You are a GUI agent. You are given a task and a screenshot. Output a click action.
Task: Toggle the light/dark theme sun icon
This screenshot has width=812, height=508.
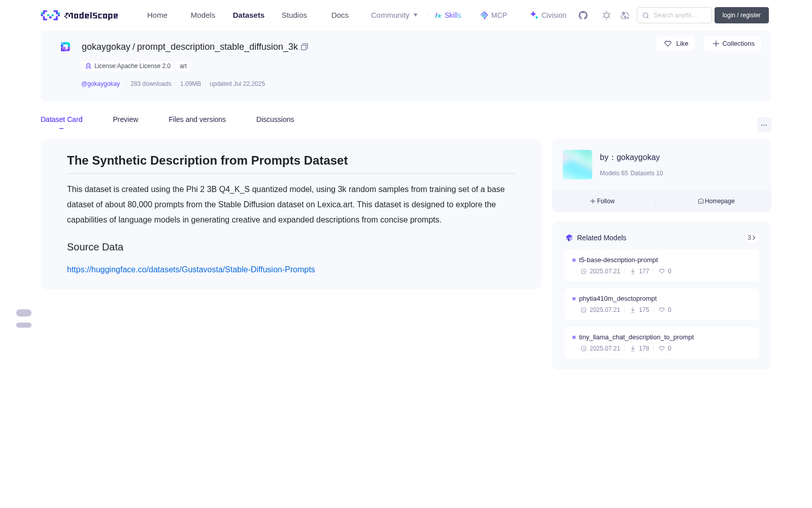[606, 15]
